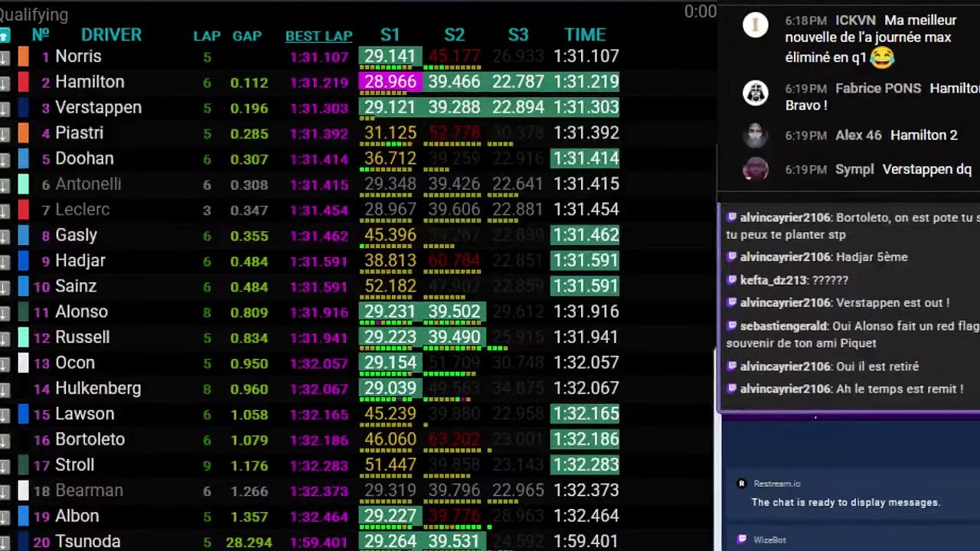
Task: Click the down-arrow icon on Norris row
Action: [x=4, y=57]
